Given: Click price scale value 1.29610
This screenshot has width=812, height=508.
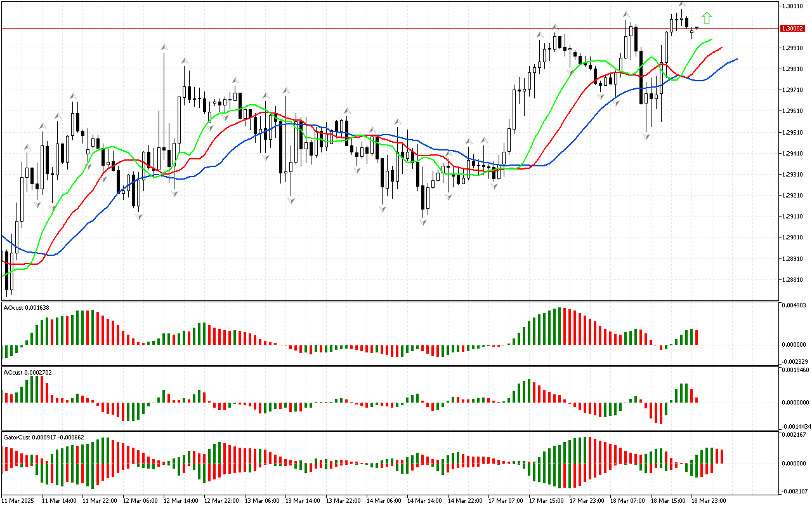Looking at the screenshot, I should (x=792, y=111).
